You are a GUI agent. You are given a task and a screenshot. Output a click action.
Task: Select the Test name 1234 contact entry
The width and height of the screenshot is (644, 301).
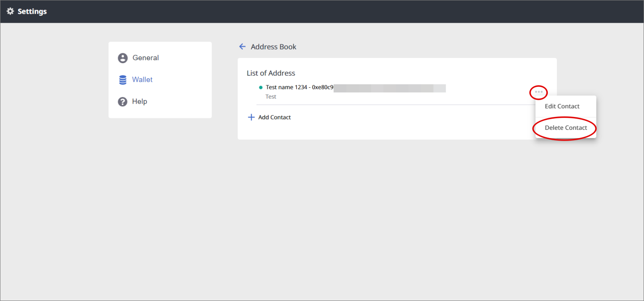point(286,87)
